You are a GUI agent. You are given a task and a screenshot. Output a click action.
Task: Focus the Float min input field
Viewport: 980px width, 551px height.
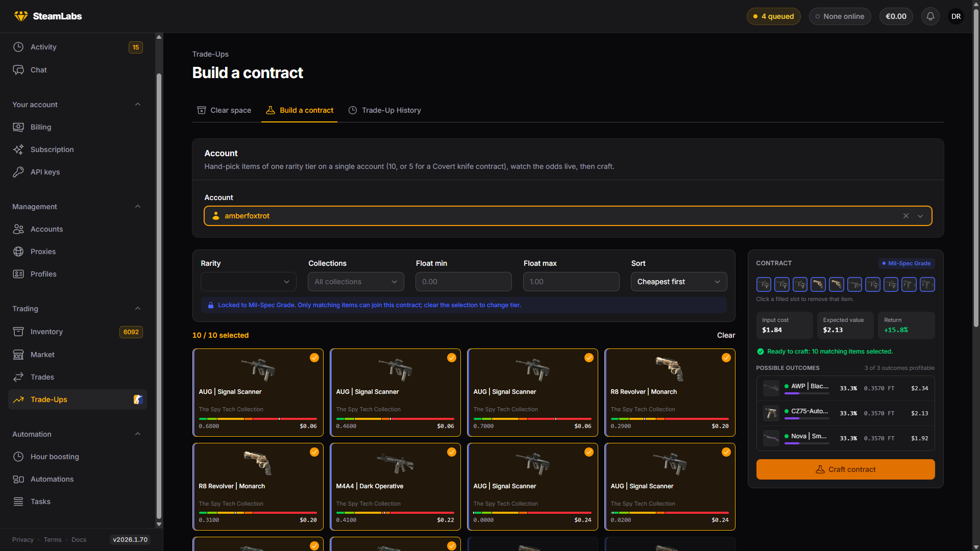pyautogui.click(x=463, y=282)
